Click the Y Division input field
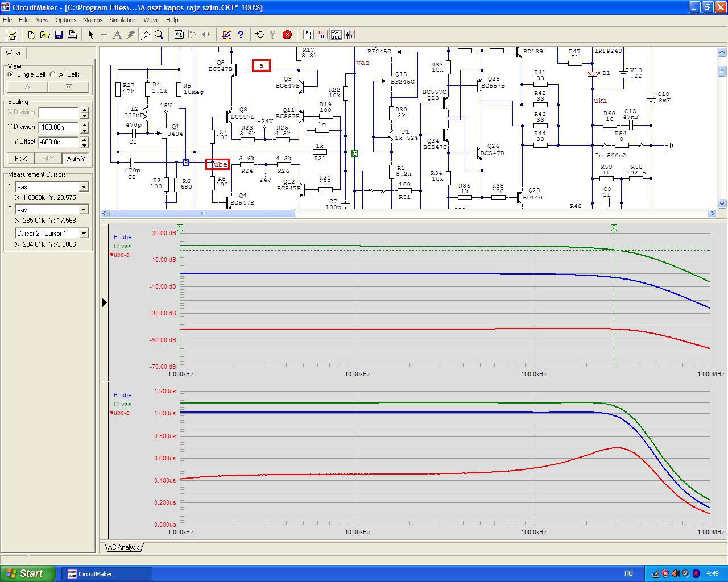The width and height of the screenshot is (728, 582). point(59,127)
